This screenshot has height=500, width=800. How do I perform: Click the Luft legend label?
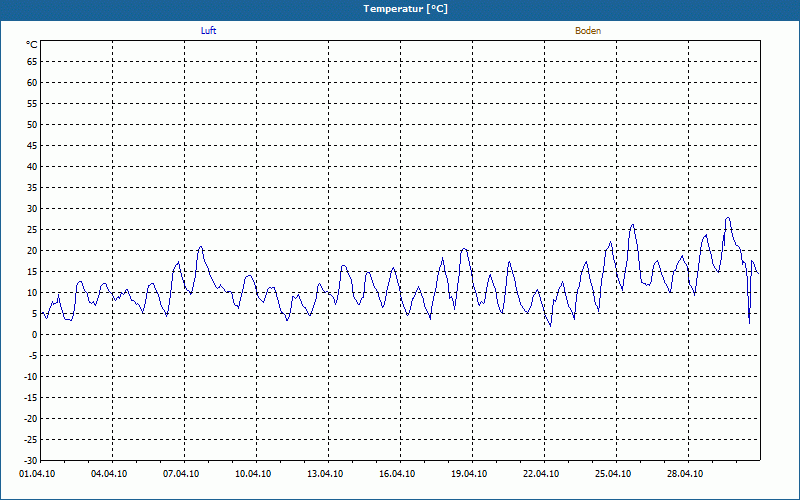(x=208, y=31)
